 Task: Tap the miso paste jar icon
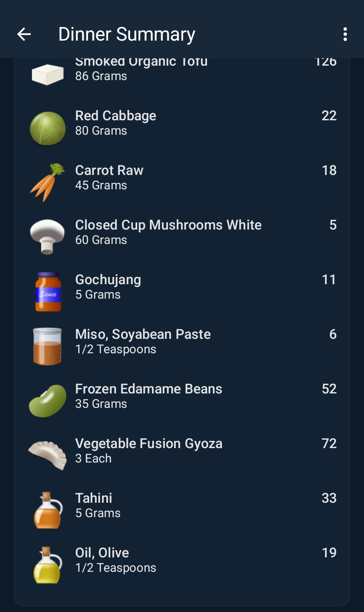pos(47,346)
